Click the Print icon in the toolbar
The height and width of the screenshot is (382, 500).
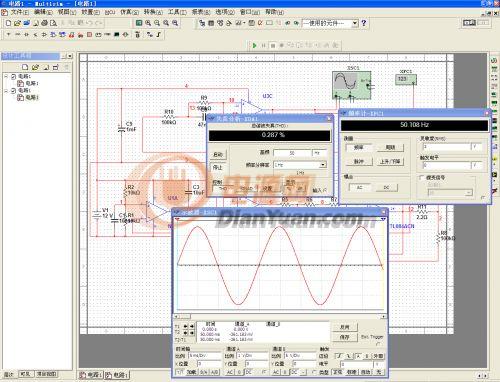point(44,23)
